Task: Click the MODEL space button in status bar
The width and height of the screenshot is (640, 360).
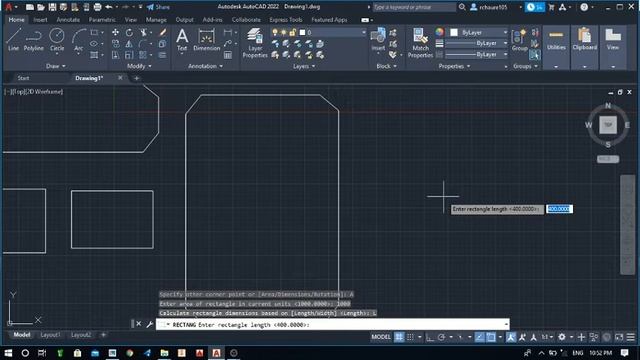Action: coord(380,337)
